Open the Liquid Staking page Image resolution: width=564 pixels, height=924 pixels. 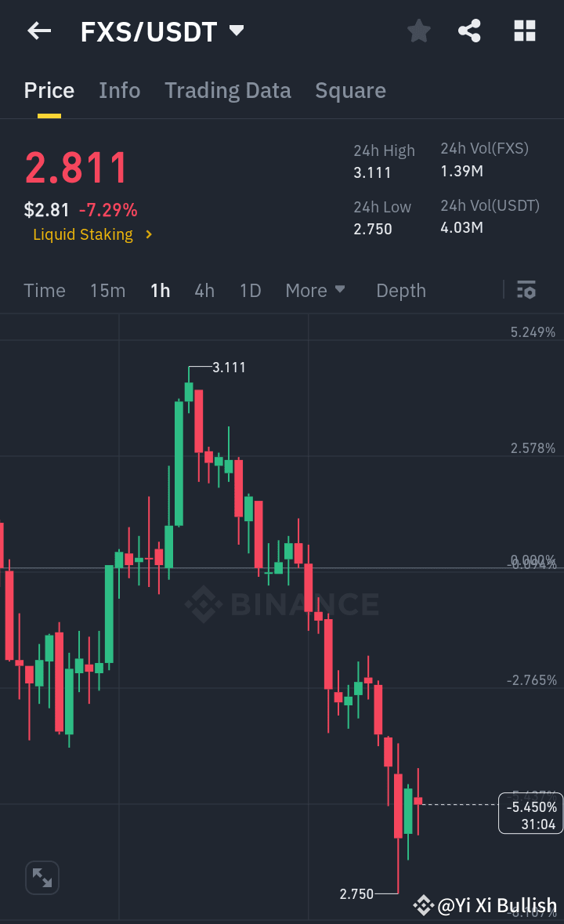(x=83, y=234)
